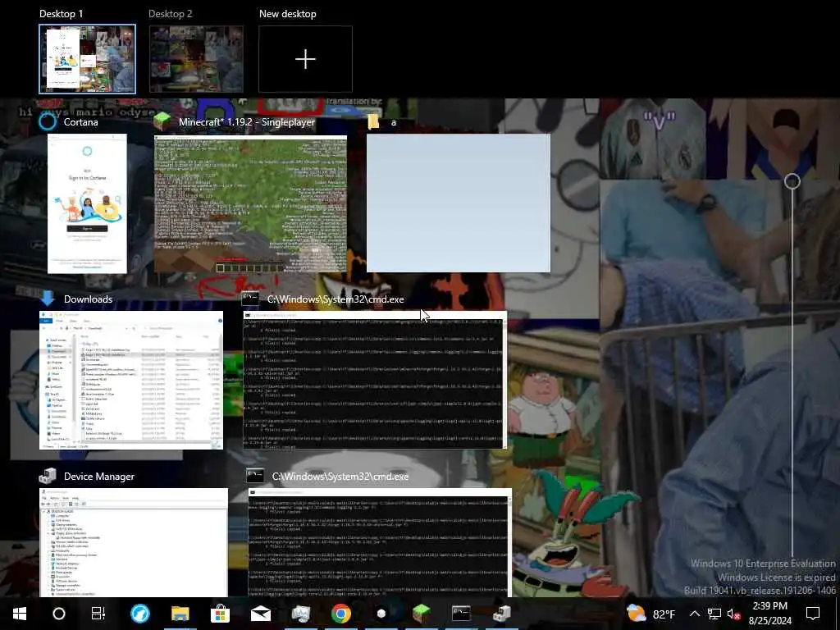
Task: Click the Cortana ring icon in the window title
Action: (x=48, y=121)
